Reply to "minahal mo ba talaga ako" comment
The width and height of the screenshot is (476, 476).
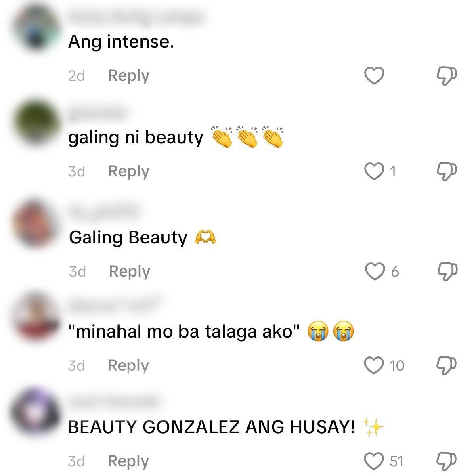click(x=128, y=366)
